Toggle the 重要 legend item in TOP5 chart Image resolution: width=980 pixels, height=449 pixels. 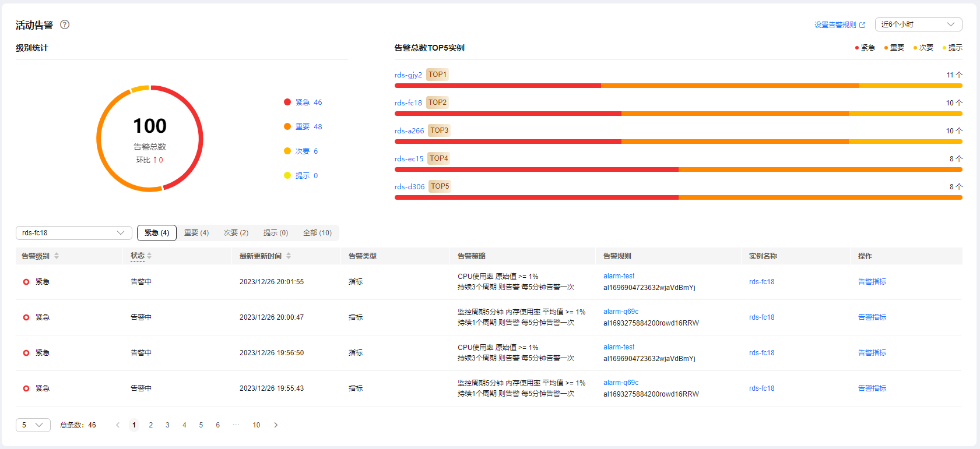coord(894,48)
